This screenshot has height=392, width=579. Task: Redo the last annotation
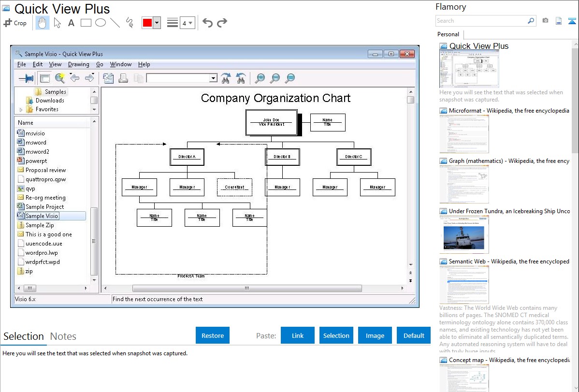(222, 23)
